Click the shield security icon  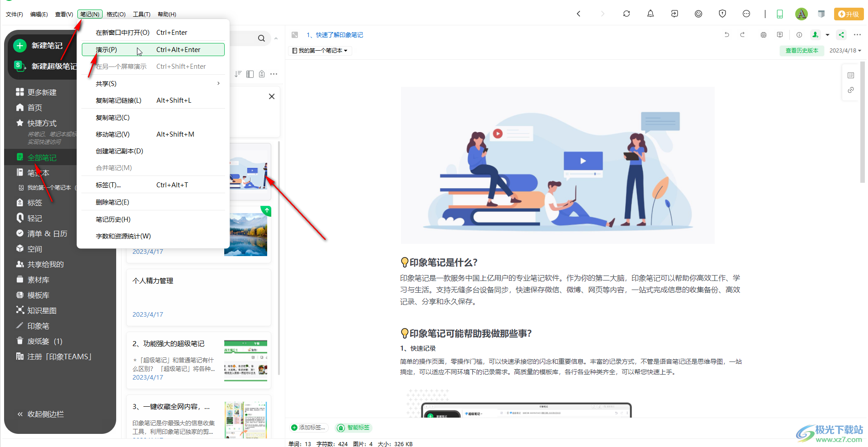point(722,14)
